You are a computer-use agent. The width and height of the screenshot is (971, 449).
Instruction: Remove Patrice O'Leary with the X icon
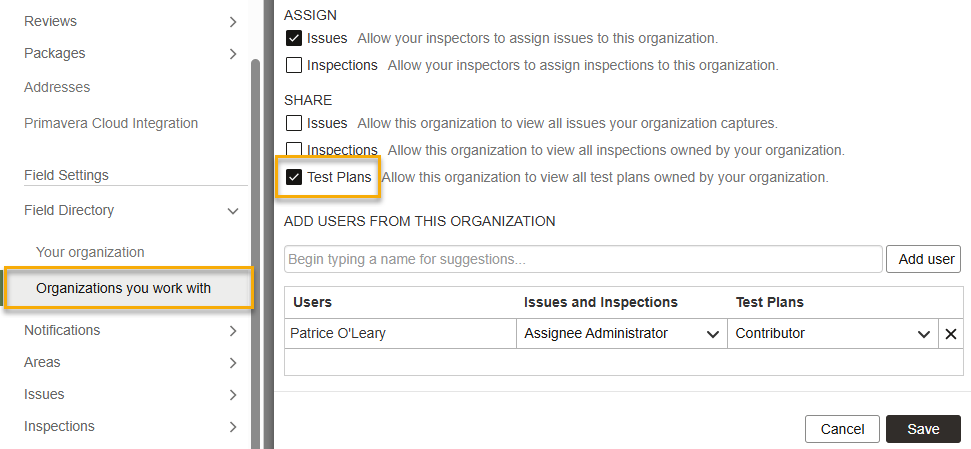[x=950, y=334]
